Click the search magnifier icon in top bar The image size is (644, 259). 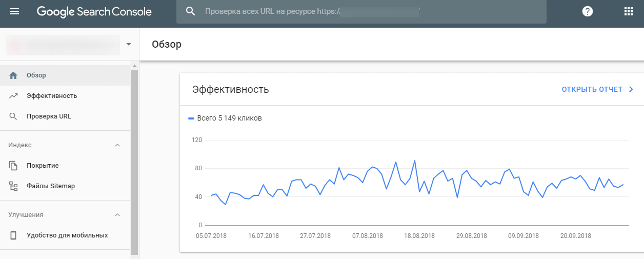(x=191, y=11)
